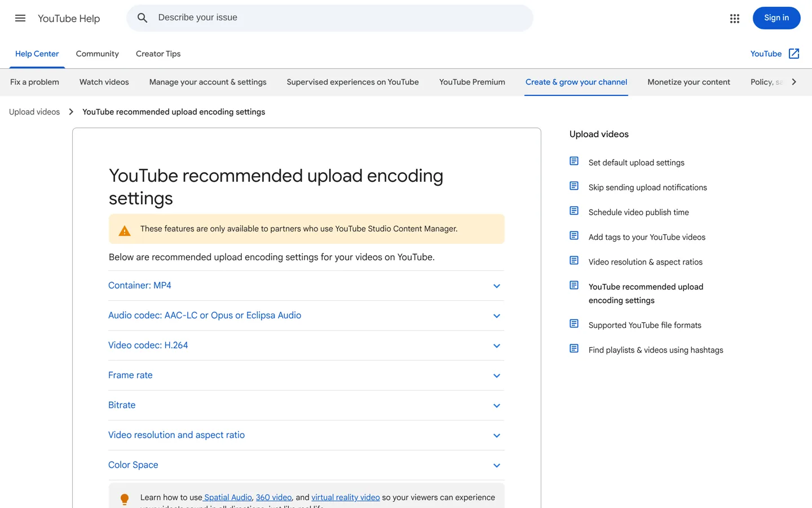
Task: Switch to the Creator Tips tab
Action: click(x=158, y=54)
